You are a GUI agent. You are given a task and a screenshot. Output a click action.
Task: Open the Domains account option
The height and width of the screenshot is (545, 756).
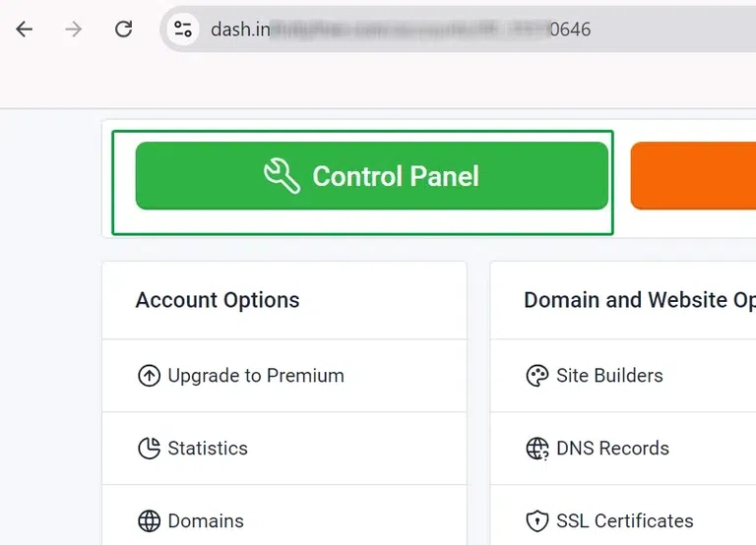pos(206,521)
